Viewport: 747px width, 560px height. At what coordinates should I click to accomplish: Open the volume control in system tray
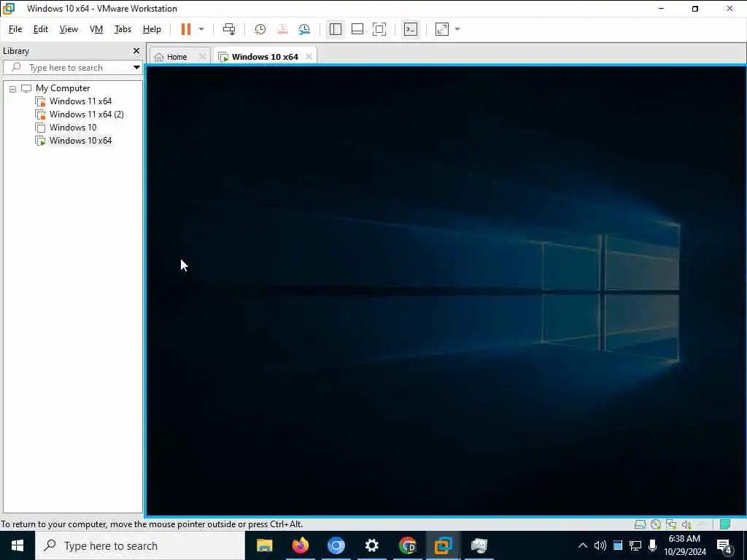click(x=600, y=545)
